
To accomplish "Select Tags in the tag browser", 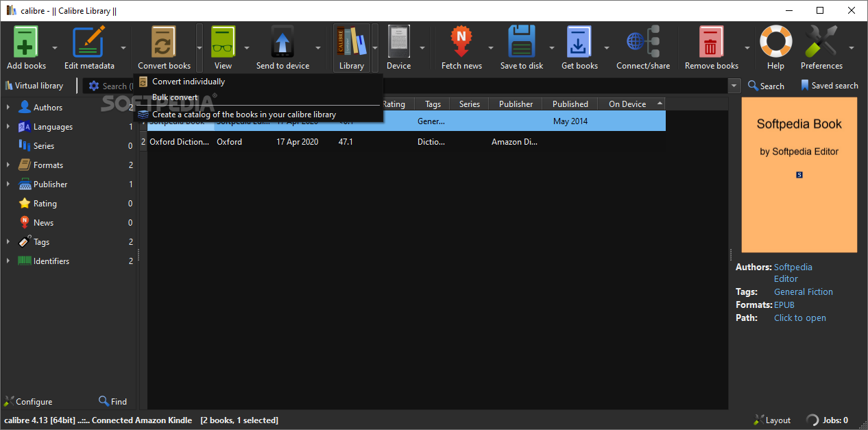I will [x=41, y=242].
